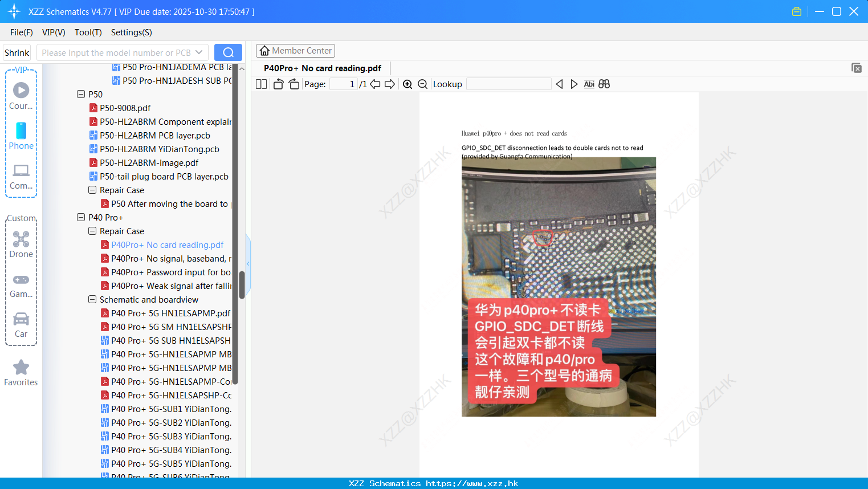Open the VIP(V) menu
Screen dimensions: 868x489
[54, 32]
